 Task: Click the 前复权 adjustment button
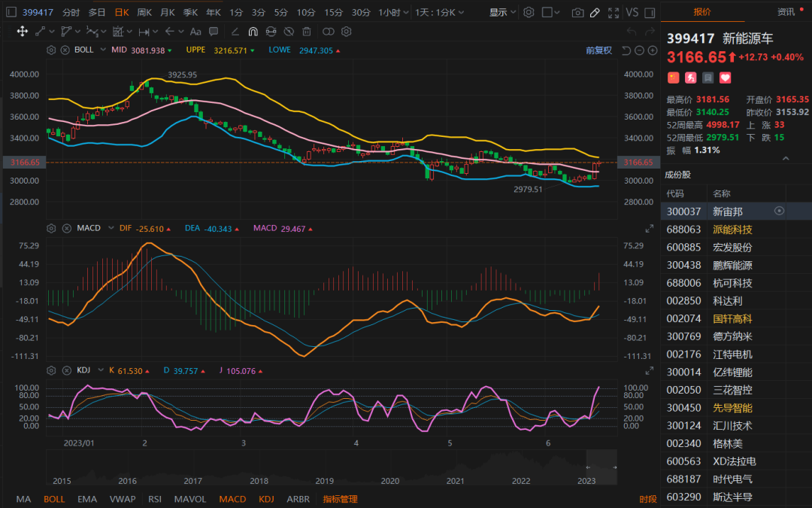(x=598, y=50)
